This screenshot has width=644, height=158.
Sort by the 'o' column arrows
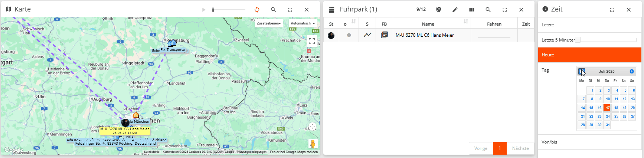click(x=354, y=22)
